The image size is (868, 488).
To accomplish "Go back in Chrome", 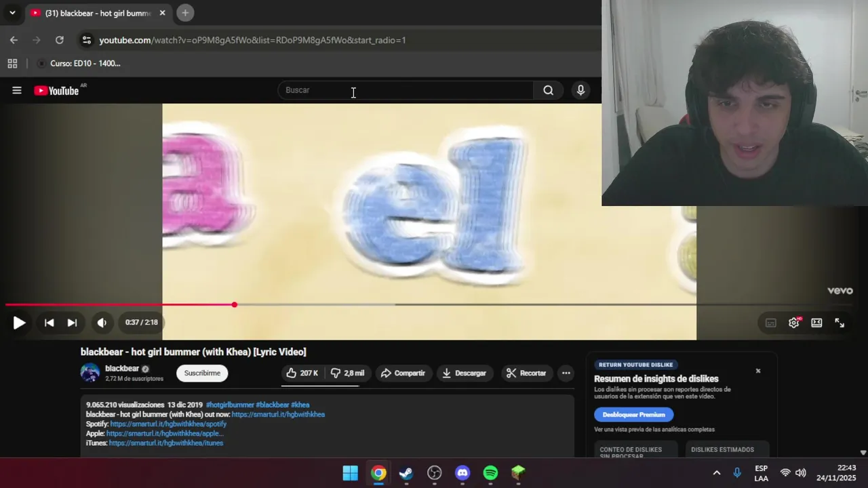I will pyautogui.click(x=14, y=40).
